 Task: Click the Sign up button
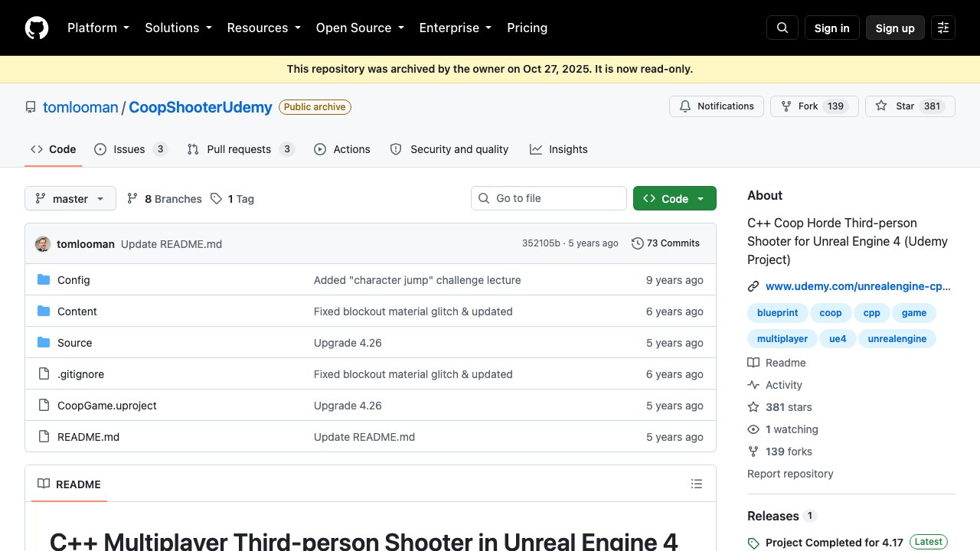(x=895, y=28)
